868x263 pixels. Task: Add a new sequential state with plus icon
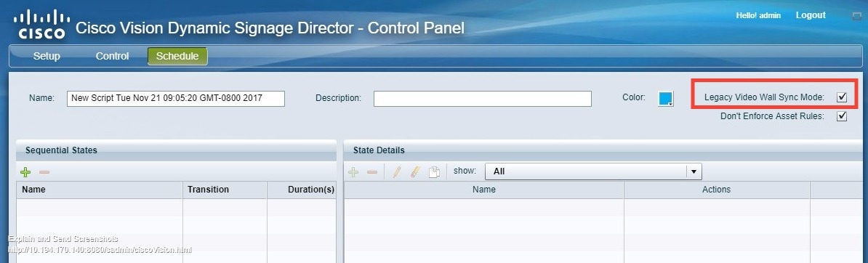pyautogui.click(x=25, y=172)
